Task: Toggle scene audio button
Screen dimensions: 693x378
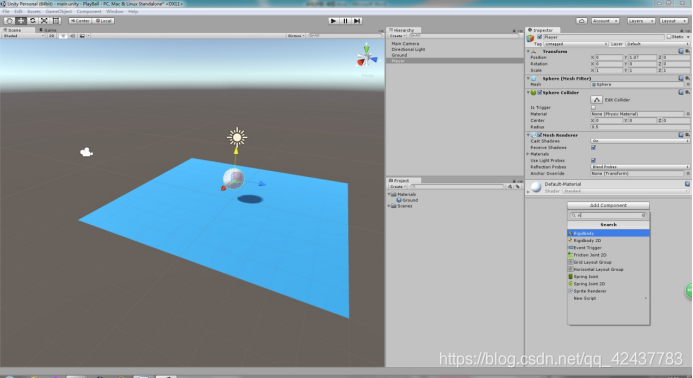Action: [72, 36]
